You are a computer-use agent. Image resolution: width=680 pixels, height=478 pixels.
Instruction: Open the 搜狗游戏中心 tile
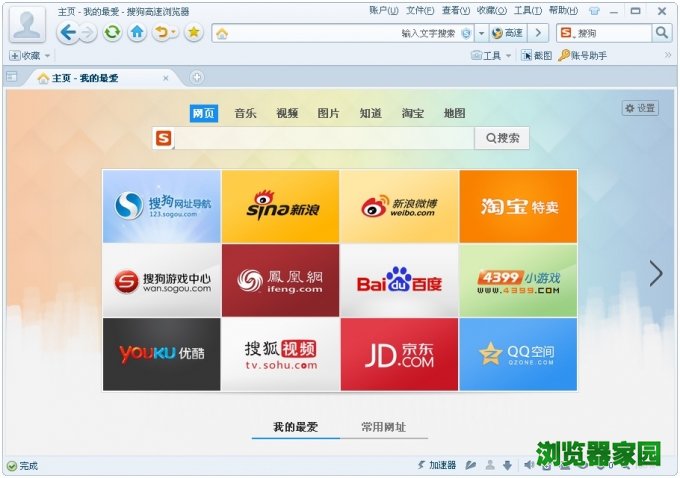coord(162,281)
